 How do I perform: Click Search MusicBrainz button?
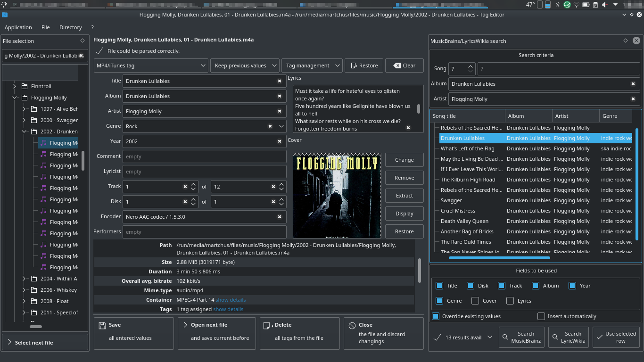click(521, 337)
